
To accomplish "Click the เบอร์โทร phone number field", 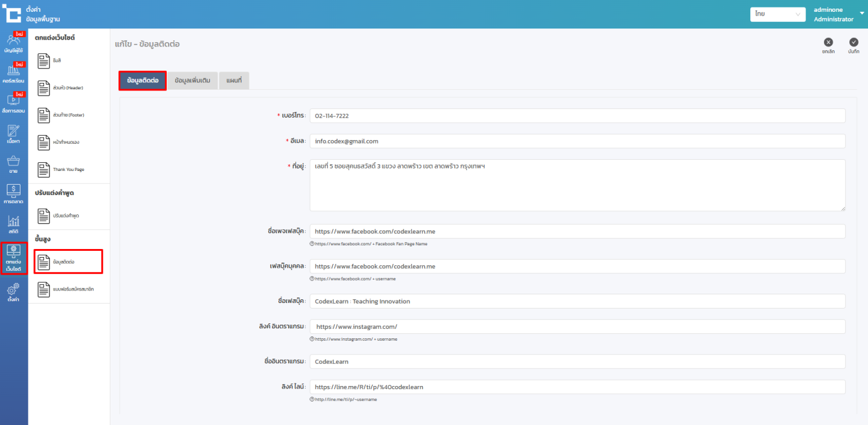I will 577,116.
